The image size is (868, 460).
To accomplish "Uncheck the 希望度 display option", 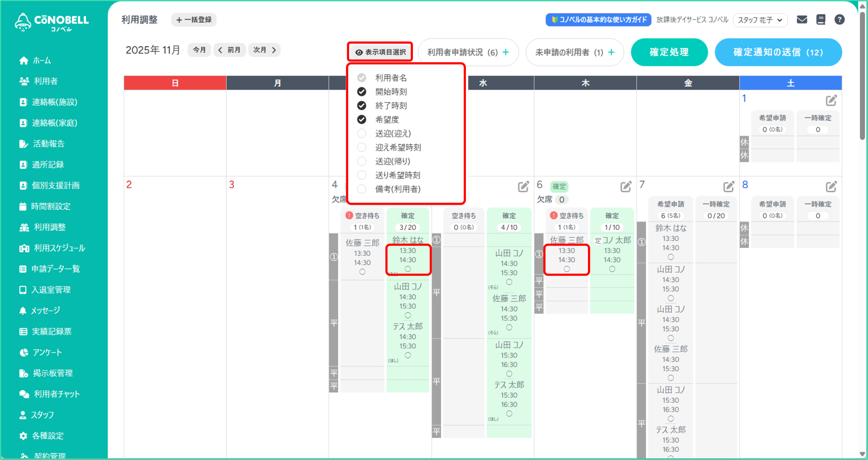I will tap(362, 120).
